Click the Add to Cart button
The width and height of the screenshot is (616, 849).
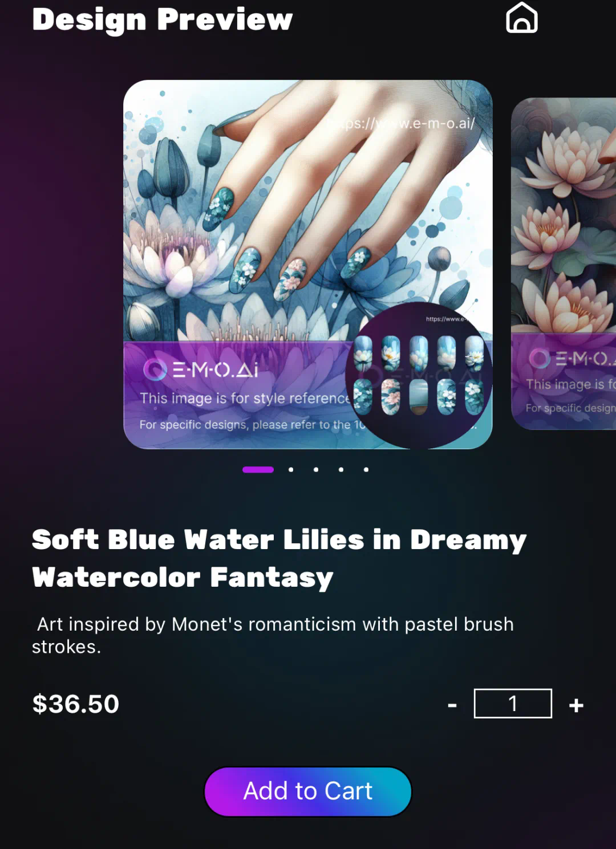click(x=308, y=791)
